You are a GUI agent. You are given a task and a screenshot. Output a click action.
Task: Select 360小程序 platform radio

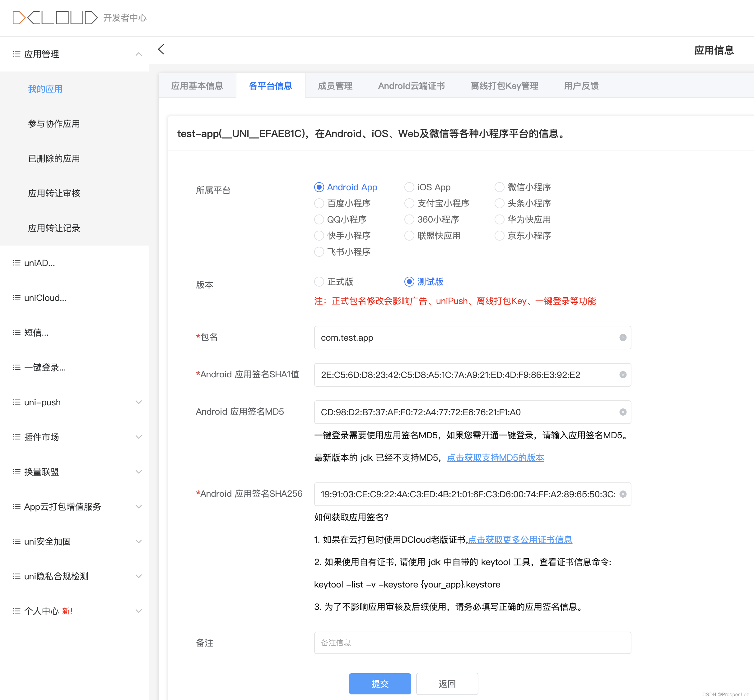[409, 219]
